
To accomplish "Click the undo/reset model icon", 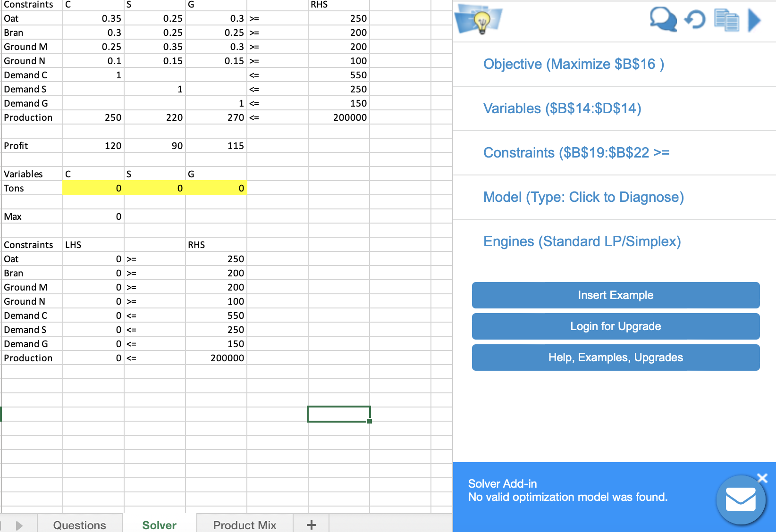I will coord(694,20).
